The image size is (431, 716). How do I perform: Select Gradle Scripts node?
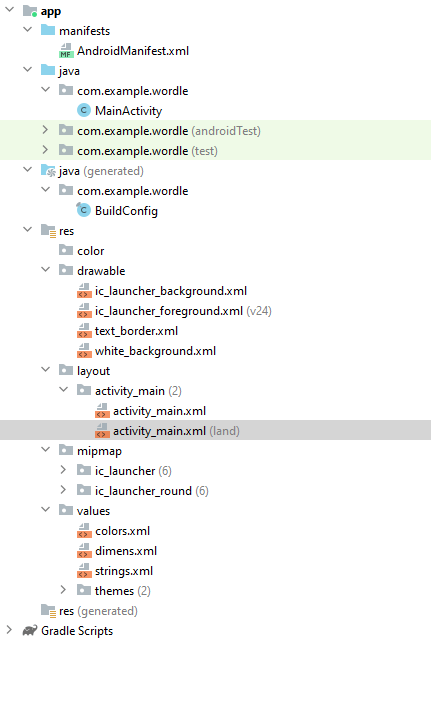77,631
